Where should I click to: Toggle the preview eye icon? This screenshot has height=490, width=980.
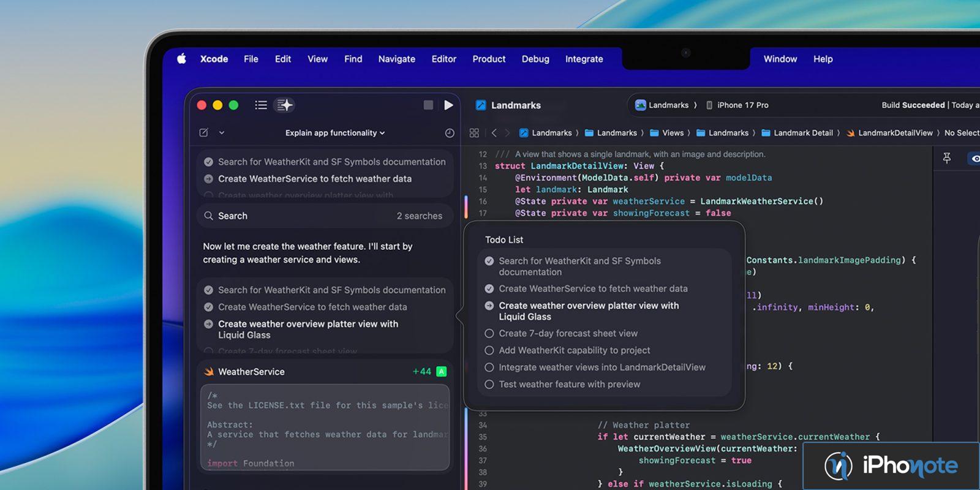(974, 159)
